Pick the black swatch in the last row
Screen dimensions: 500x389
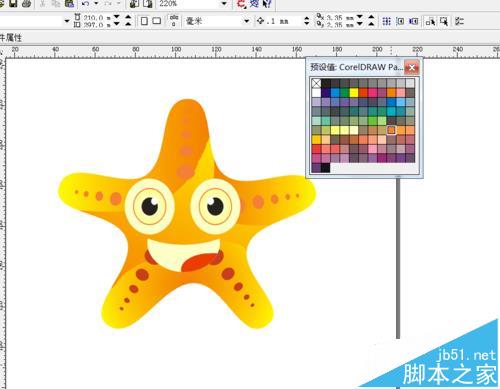click(326, 168)
